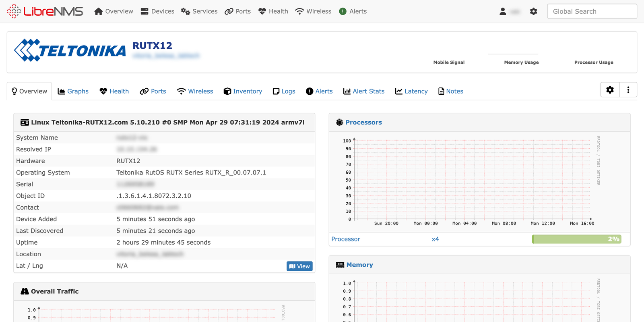Open the Devices menu
The image size is (644, 322).
click(157, 11)
